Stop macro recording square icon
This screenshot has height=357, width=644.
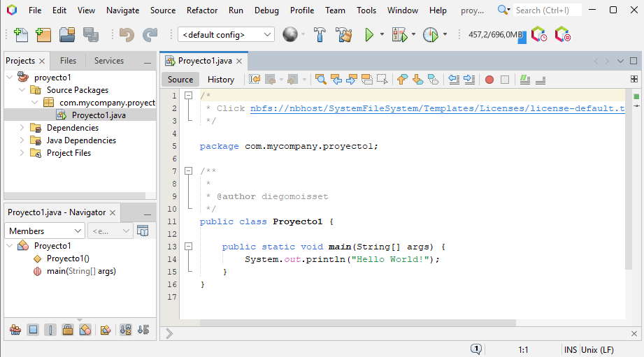coord(505,80)
